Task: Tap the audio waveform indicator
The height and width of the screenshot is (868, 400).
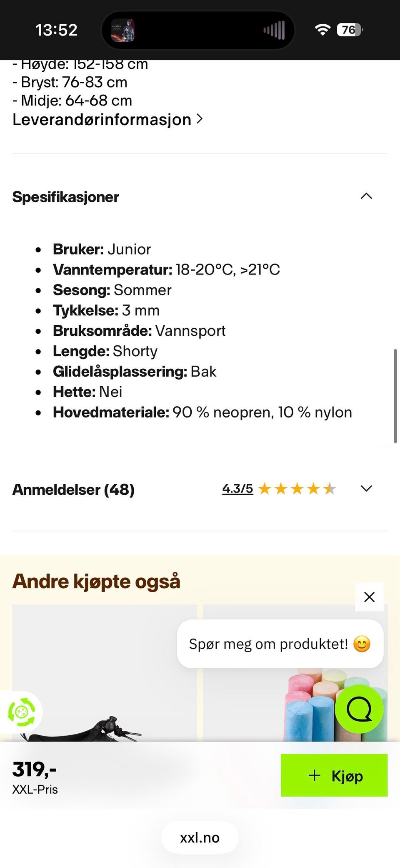Action: (274, 30)
